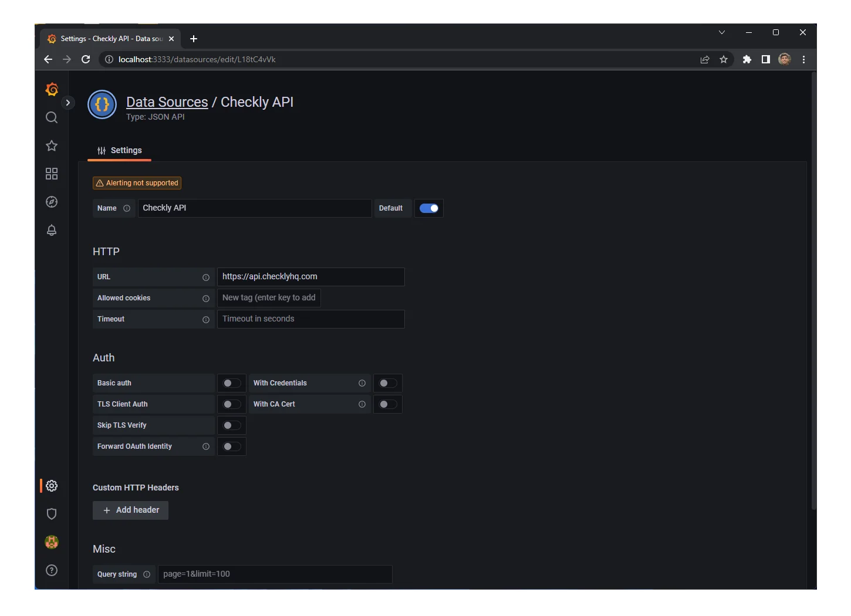
Task: Share this page icon
Action: coord(705,59)
